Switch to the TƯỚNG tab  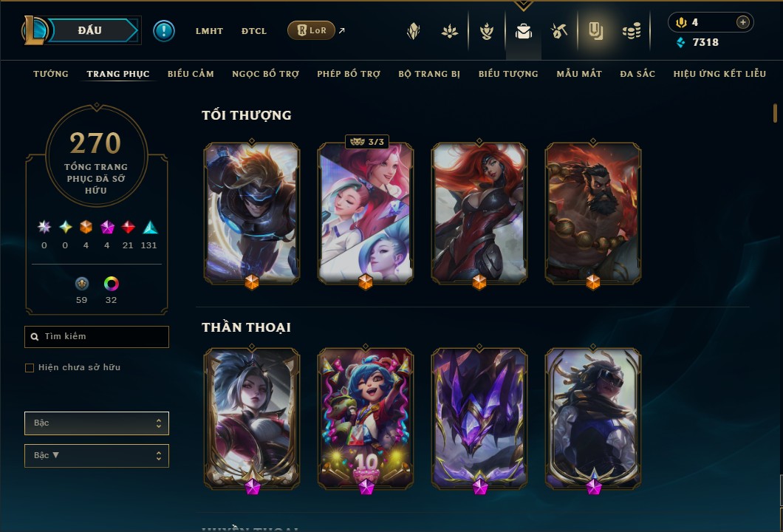[51, 74]
